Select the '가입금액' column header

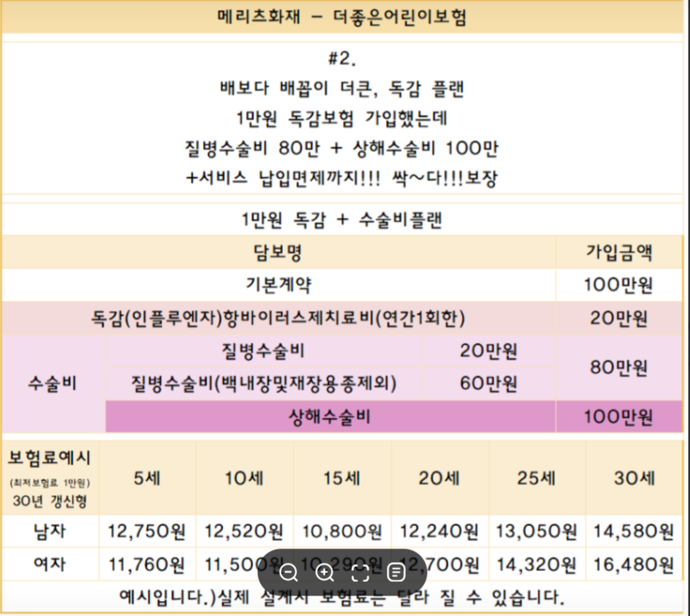pos(619,252)
